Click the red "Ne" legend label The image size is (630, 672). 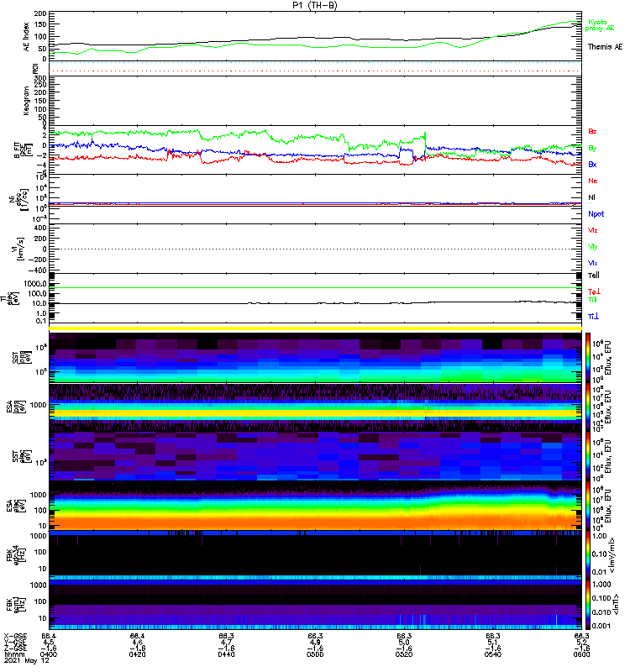point(593,181)
